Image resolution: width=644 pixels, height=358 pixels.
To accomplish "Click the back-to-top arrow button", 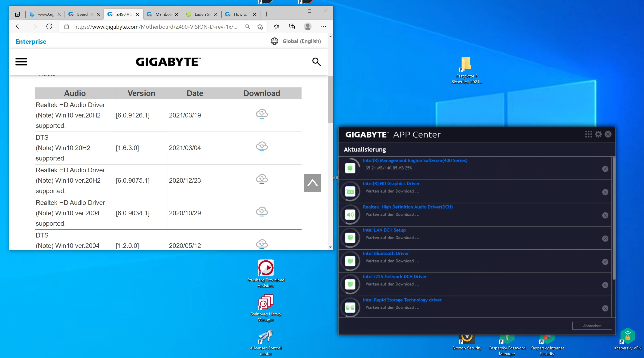I will point(312,183).
